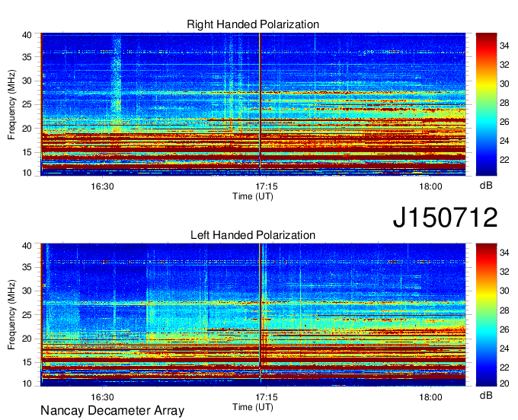Click the 16:30 tick label in the bottom plot
Image resolution: width=518 pixels, height=420 pixels.
102,397
